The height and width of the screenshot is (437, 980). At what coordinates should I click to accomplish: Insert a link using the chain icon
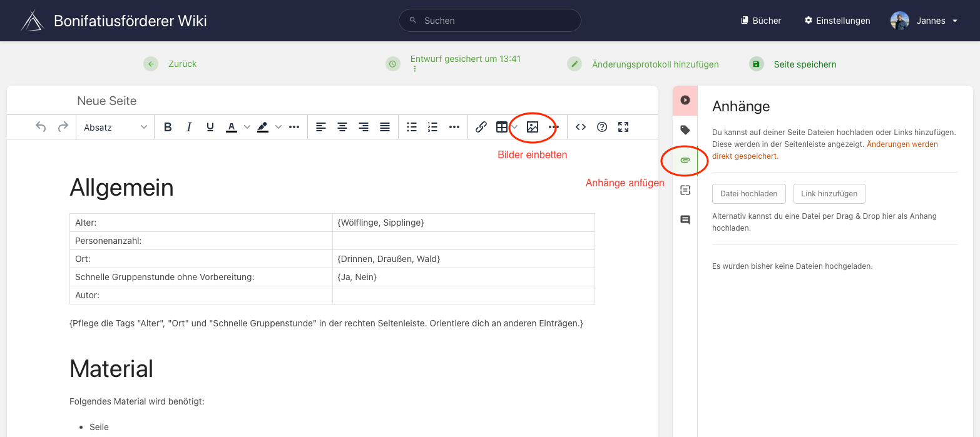click(481, 127)
